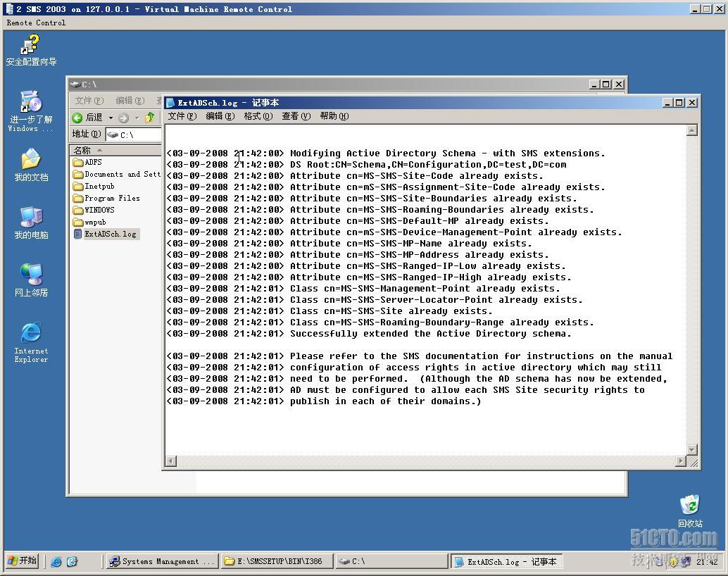The image size is (728, 576).
Task: Click Notepad vertical scrollbar up arrow
Action: [692, 130]
